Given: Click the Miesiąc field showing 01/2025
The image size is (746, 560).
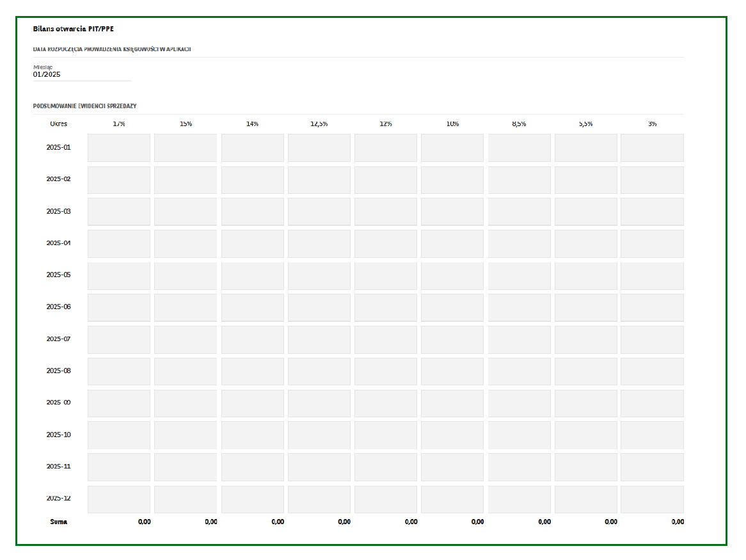Looking at the screenshot, I should [83, 74].
